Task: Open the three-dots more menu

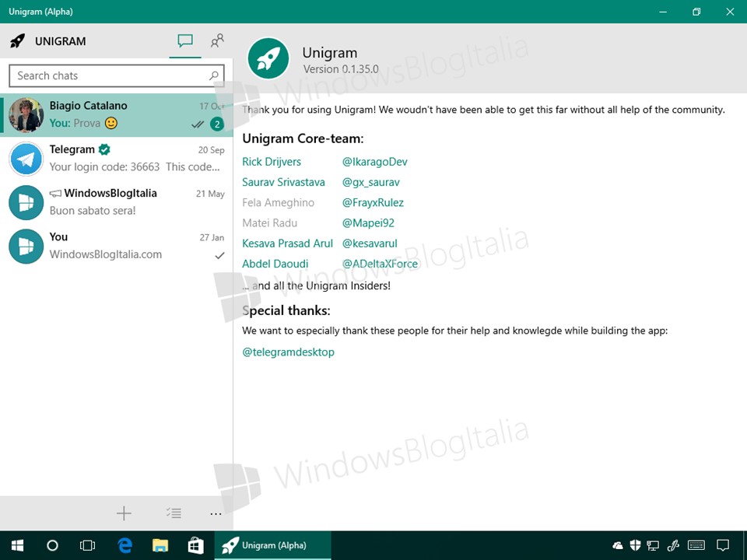Action: point(216,513)
